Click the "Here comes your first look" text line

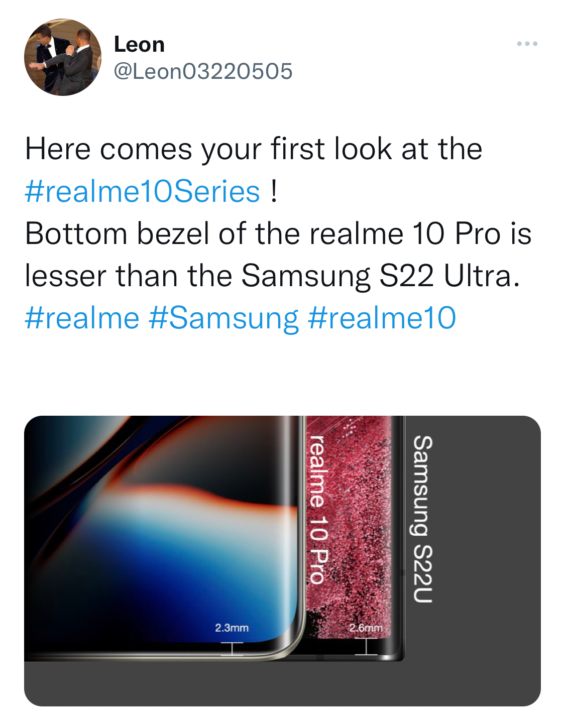click(x=254, y=149)
